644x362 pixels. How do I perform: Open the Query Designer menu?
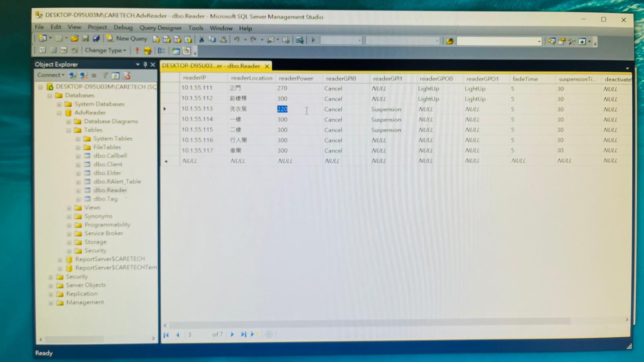click(160, 28)
